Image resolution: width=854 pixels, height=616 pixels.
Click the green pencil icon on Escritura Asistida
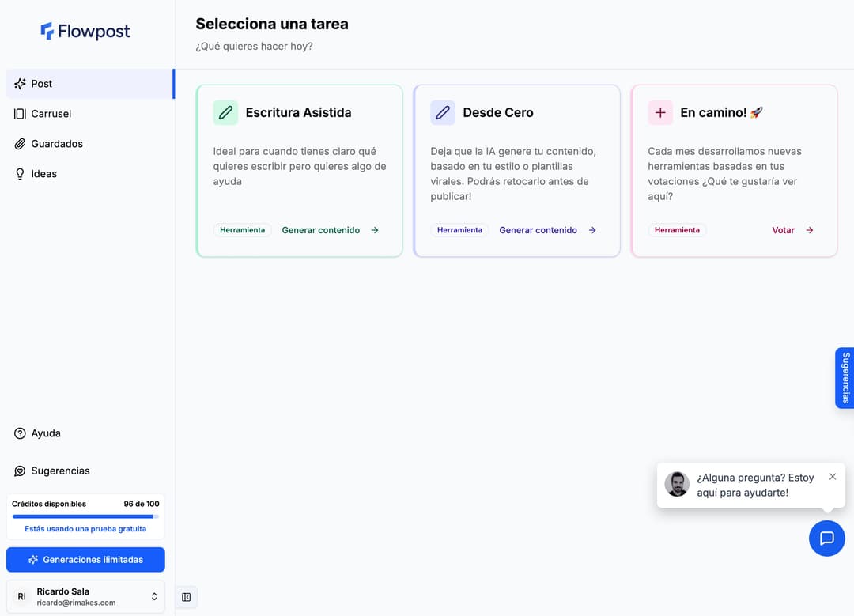225,112
